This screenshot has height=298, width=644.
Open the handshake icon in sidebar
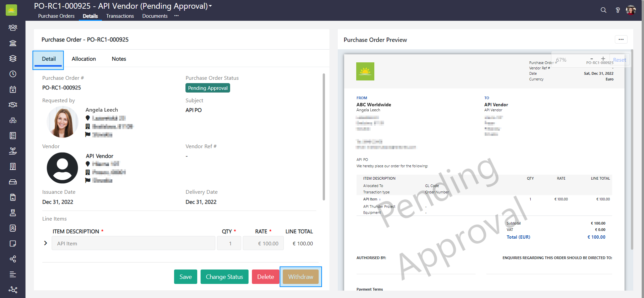pos(13,105)
